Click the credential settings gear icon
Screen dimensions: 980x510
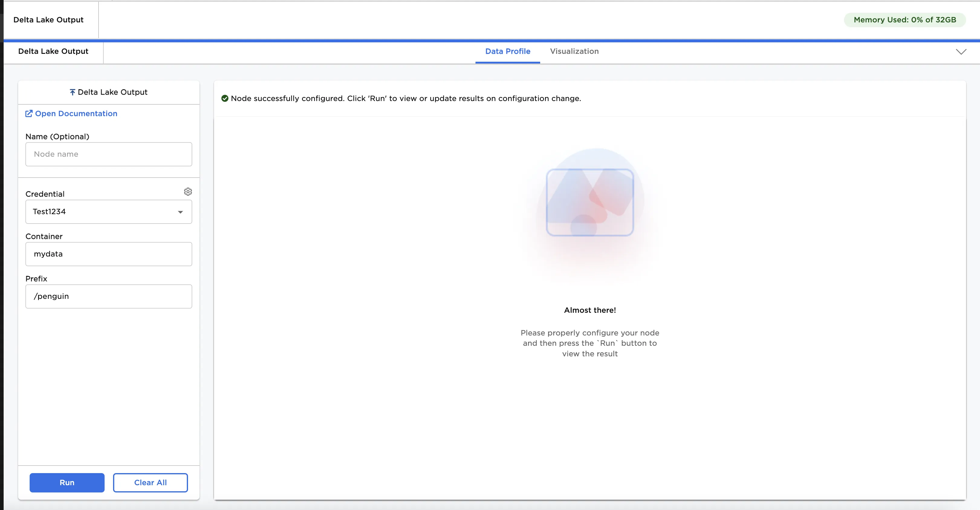[x=188, y=191]
